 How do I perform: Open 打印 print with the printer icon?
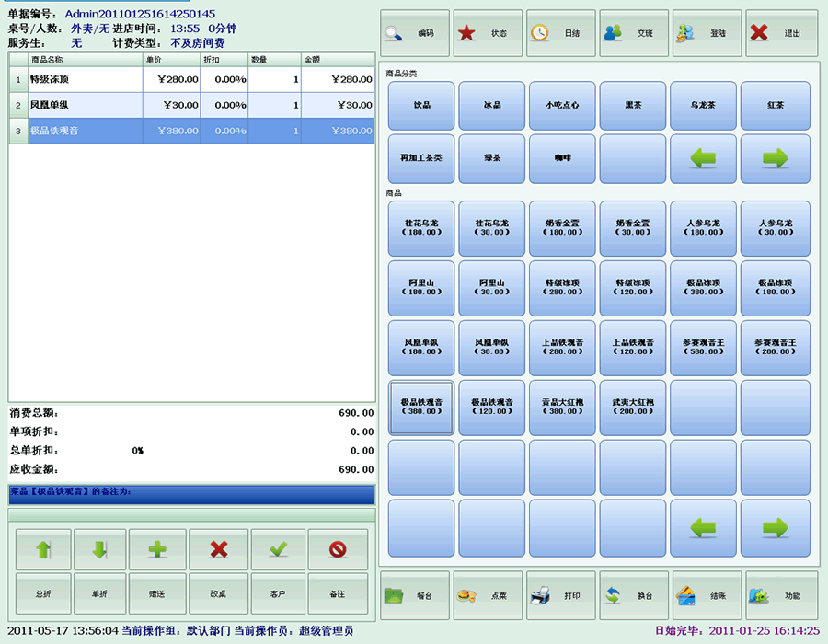click(561, 595)
